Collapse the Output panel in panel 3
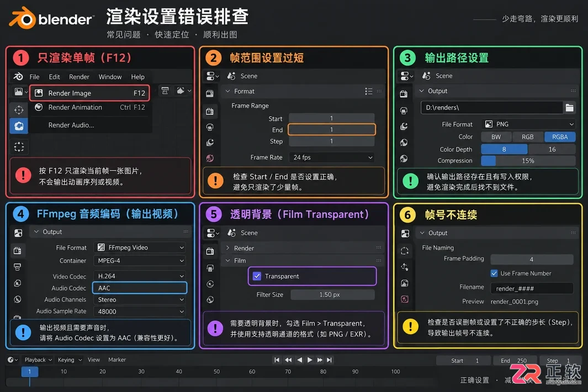Screen dimensions: 588x392 click(x=421, y=91)
